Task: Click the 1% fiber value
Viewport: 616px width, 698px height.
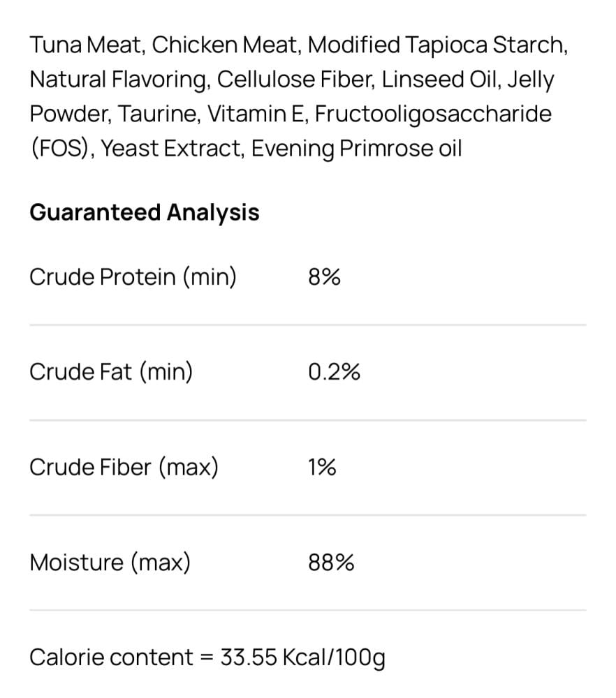Action: [x=322, y=468]
